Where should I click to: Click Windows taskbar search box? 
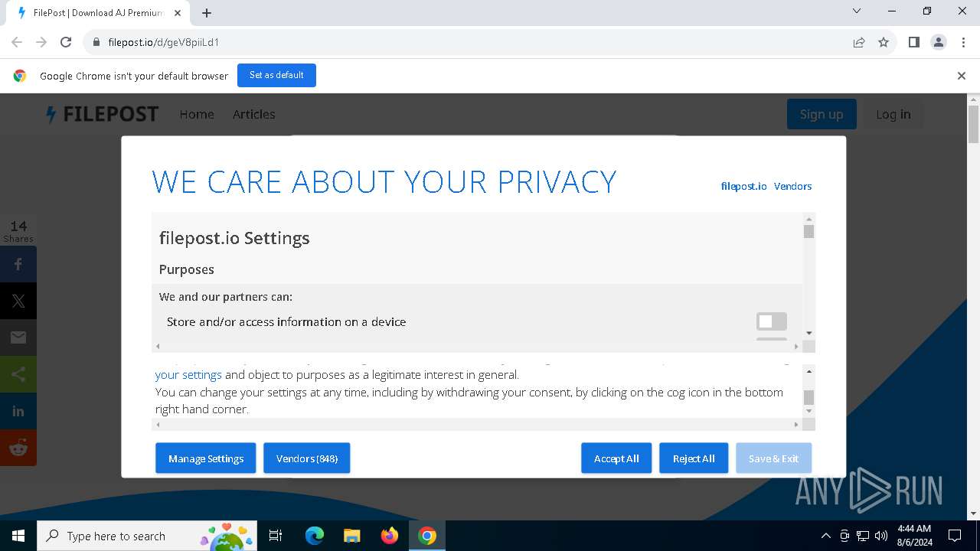click(146, 536)
